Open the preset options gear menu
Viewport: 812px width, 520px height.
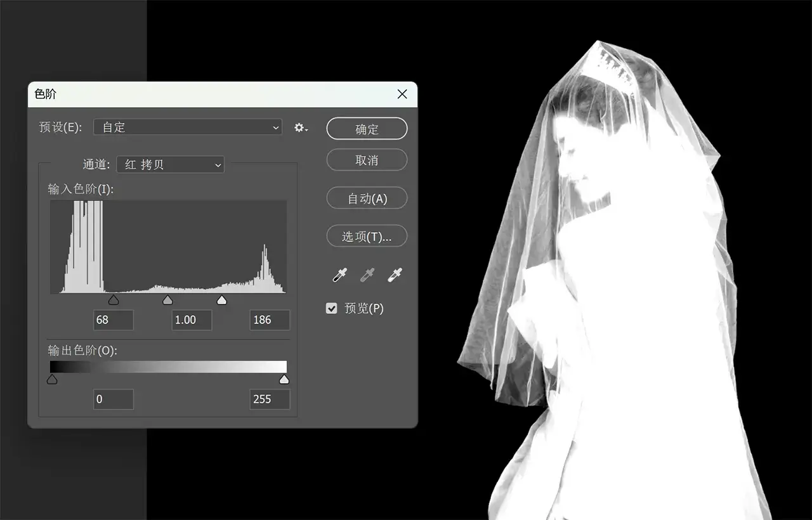click(x=300, y=127)
